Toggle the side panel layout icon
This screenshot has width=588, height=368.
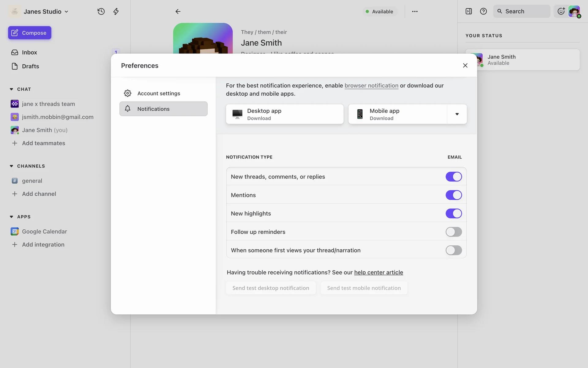pyautogui.click(x=469, y=11)
